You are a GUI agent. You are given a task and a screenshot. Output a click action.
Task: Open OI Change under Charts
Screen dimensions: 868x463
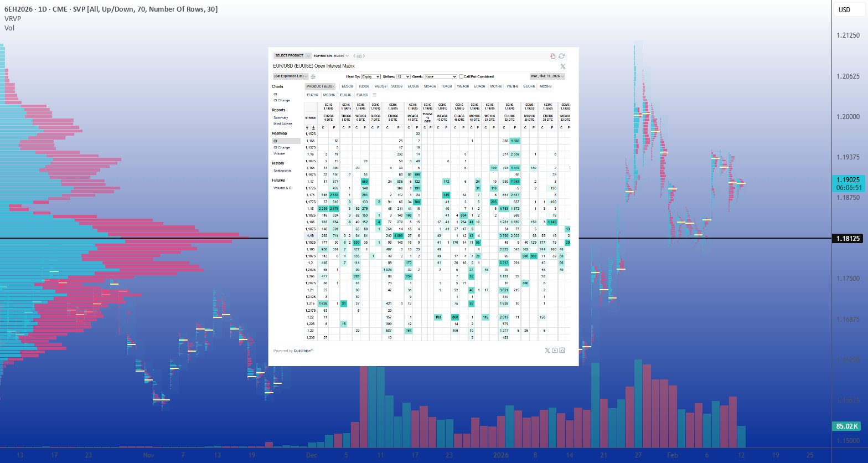281,100
